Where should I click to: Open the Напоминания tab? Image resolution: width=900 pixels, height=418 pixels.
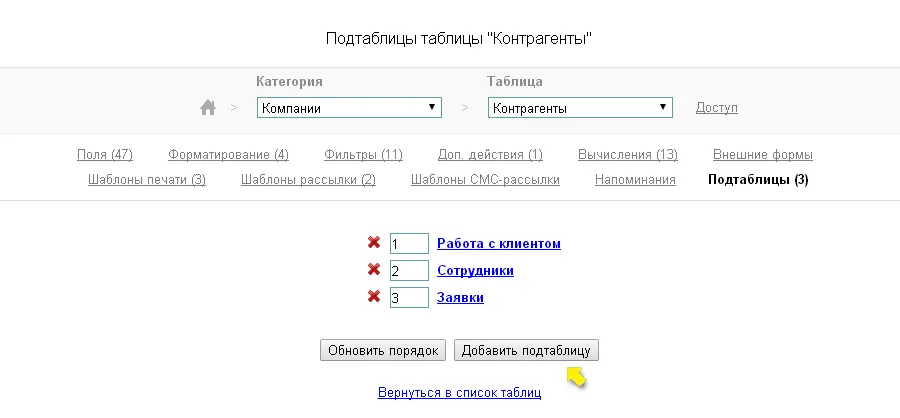[x=635, y=180]
